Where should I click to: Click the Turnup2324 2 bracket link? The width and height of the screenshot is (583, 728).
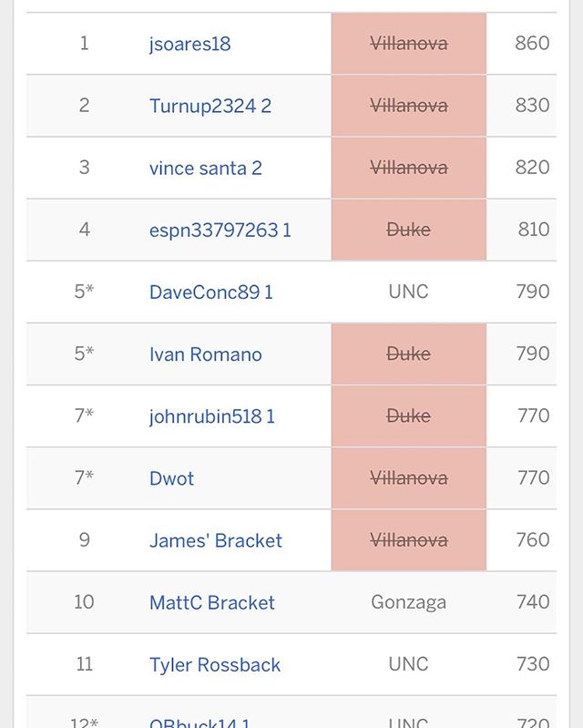pyautogui.click(x=210, y=106)
